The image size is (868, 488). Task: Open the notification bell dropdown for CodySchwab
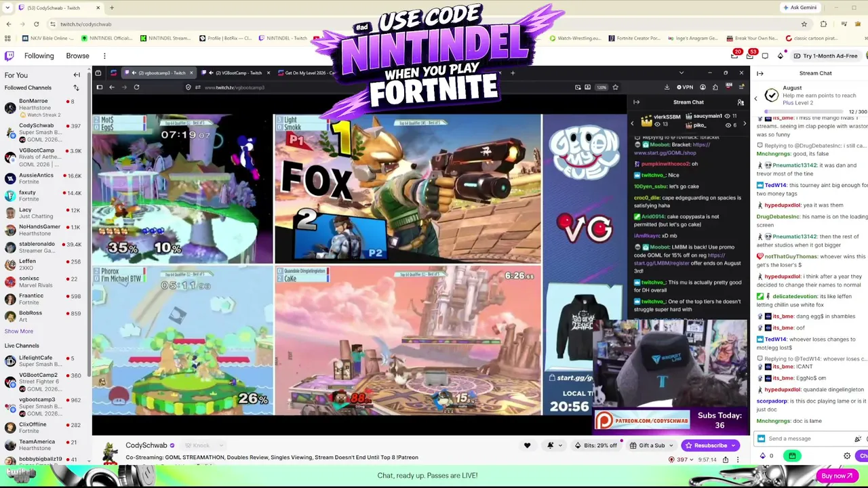pyautogui.click(x=553, y=445)
